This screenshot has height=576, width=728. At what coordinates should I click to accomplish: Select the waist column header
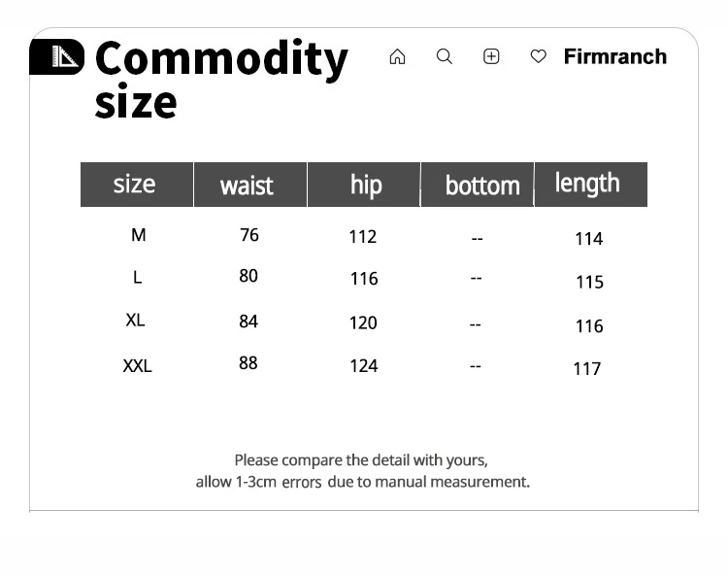click(x=248, y=186)
